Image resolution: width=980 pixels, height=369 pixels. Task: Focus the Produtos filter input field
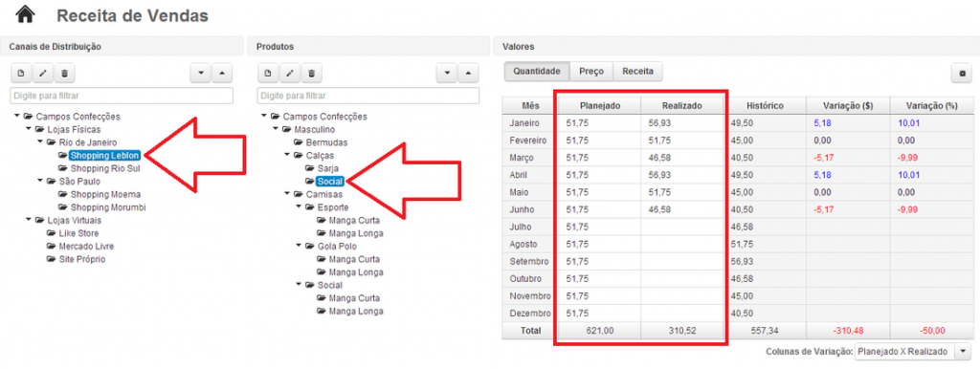tap(368, 96)
